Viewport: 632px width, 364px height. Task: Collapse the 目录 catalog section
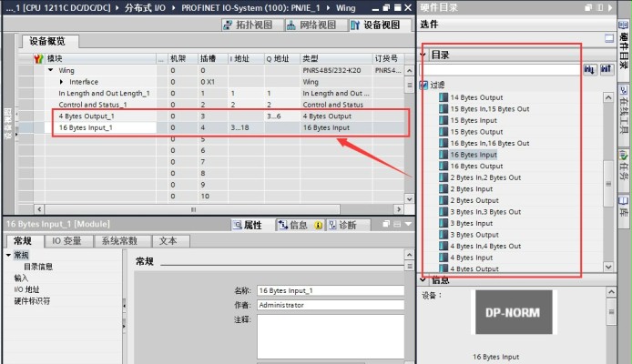click(423, 55)
